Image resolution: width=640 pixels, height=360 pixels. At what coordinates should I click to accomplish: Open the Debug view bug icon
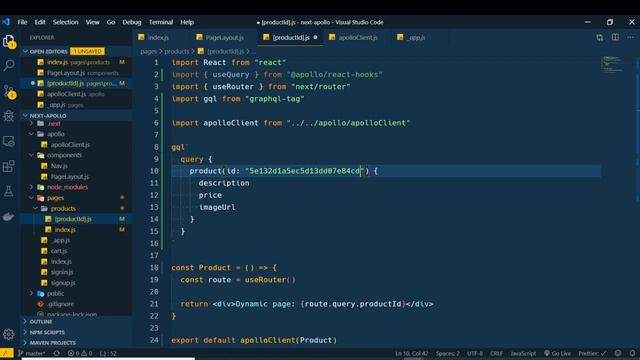9,116
